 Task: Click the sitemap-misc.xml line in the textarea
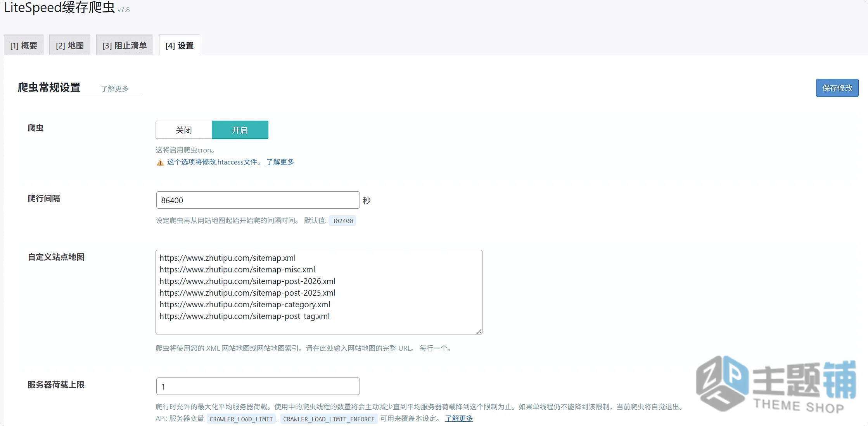(237, 270)
